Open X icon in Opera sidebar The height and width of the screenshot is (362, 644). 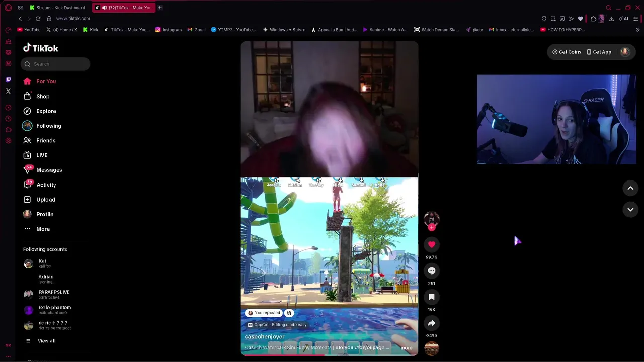click(8, 91)
